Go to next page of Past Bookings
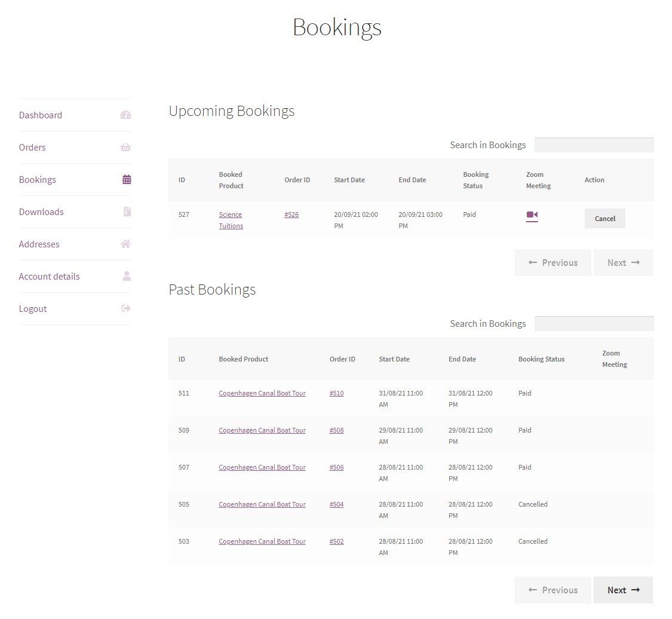 623,590
